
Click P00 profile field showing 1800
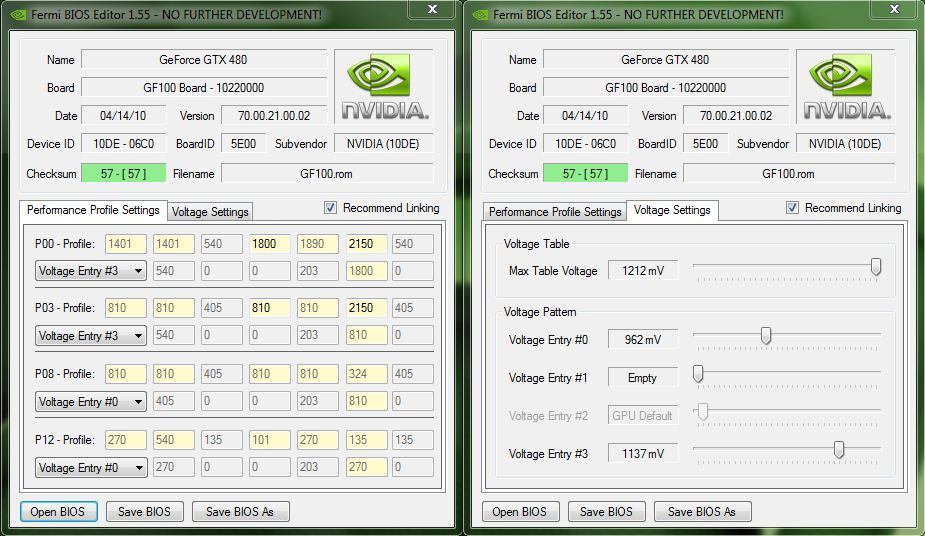pyautogui.click(x=270, y=244)
